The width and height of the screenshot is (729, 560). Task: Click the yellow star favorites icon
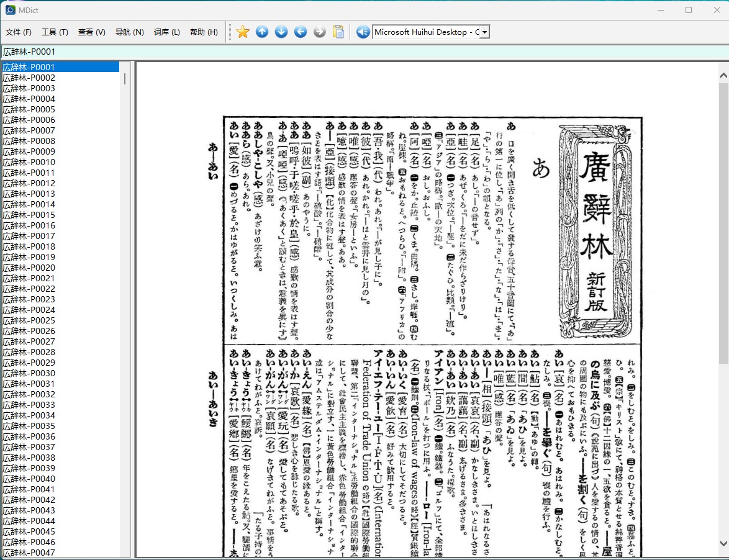[242, 32]
